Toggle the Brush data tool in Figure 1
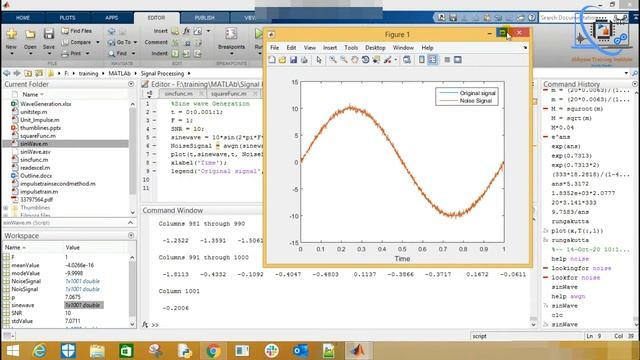 (387, 60)
